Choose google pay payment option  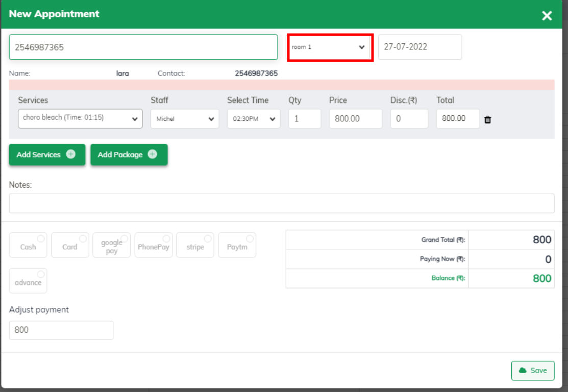[112, 245]
